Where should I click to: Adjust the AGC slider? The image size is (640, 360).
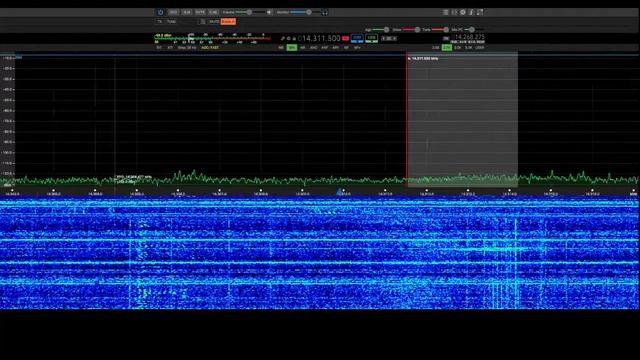[381, 29]
